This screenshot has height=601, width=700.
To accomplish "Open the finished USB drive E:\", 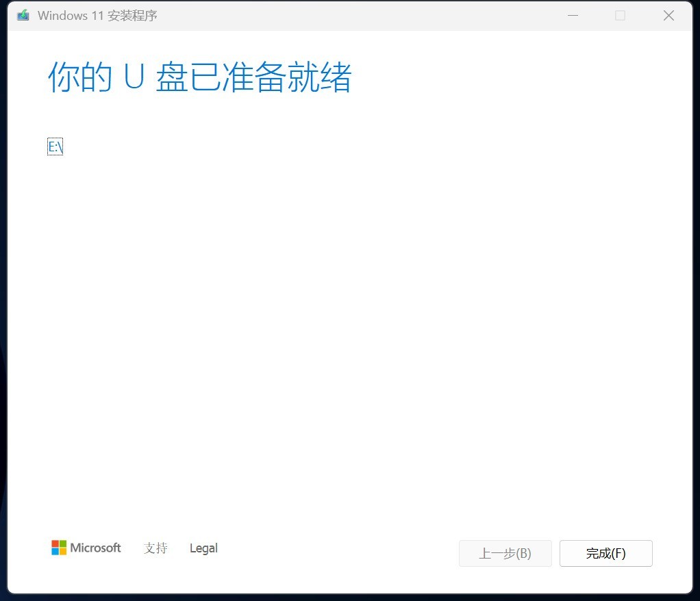I will (55, 146).
